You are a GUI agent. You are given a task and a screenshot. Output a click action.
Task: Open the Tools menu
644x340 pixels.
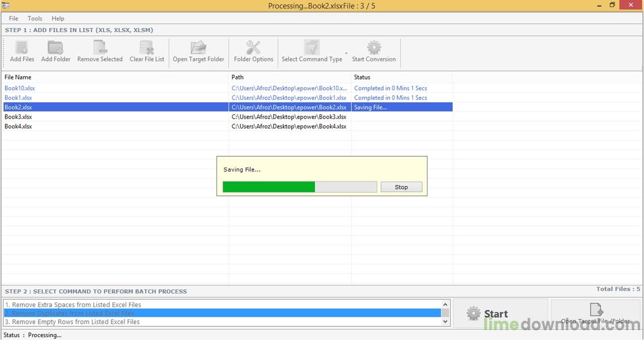[x=35, y=19]
